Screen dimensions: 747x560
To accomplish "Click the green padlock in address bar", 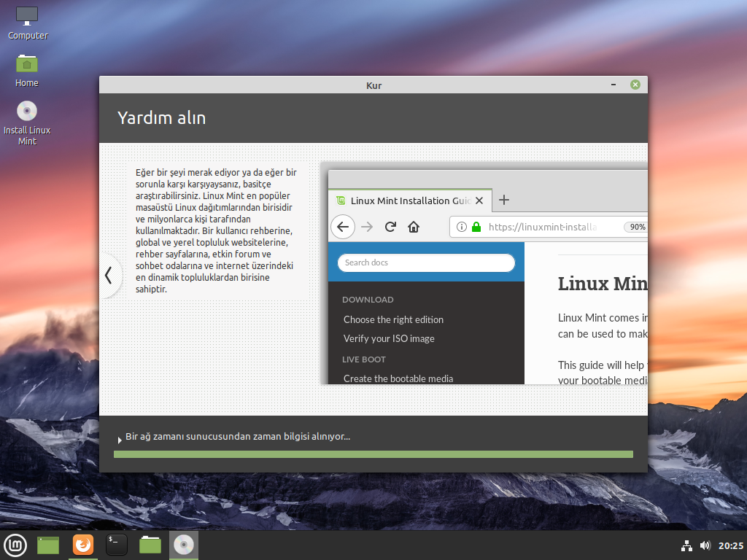I will click(476, 227).
